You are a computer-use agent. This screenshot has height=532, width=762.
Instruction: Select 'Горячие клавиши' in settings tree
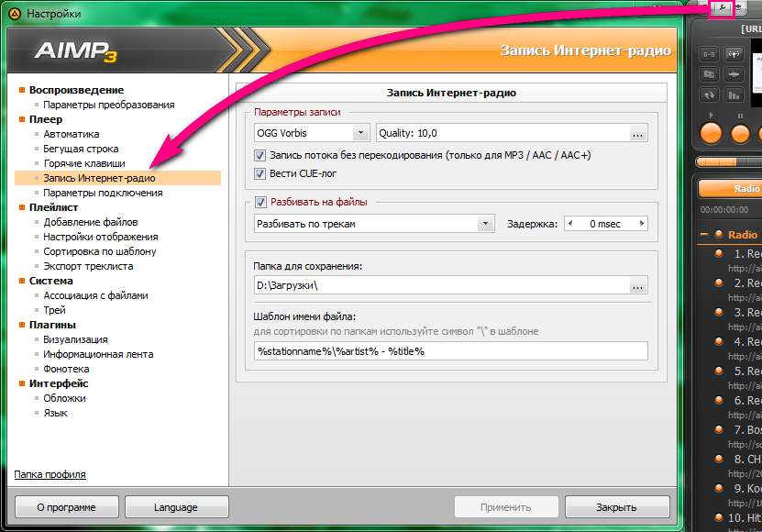(x=81, y=163)
